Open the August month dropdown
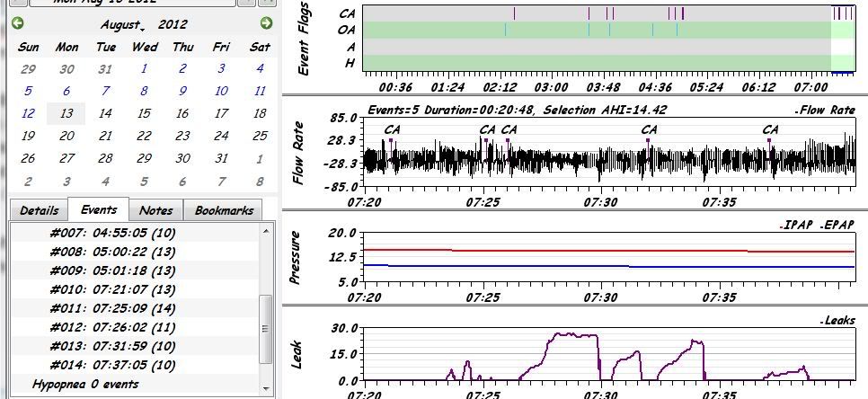 tap(122, 24)
